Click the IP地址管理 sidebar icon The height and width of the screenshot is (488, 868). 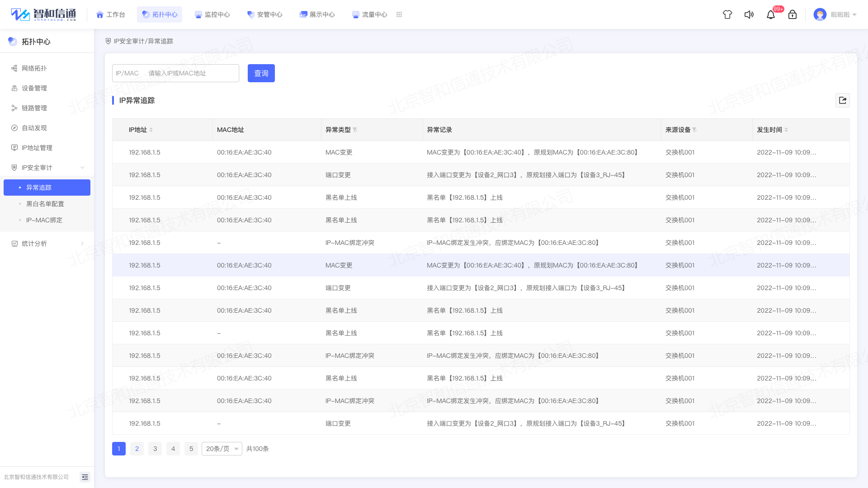coord(14,148)
